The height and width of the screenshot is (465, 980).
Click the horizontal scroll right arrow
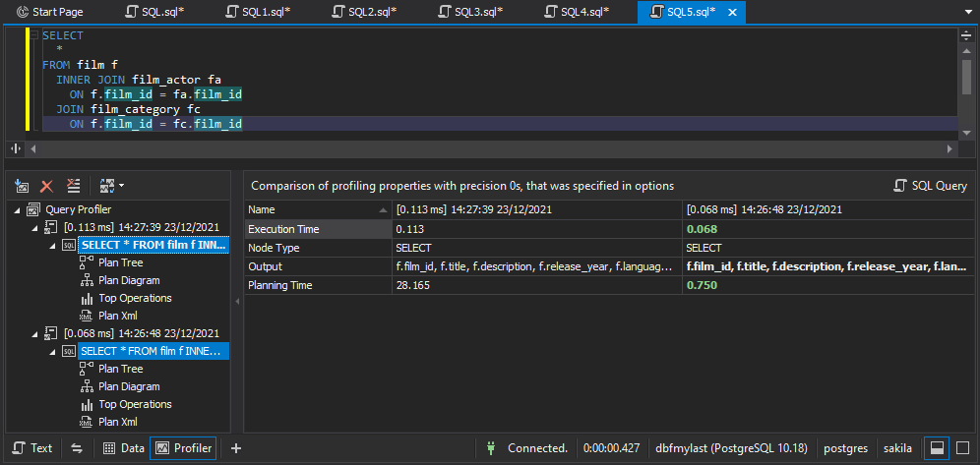(950, 149)
